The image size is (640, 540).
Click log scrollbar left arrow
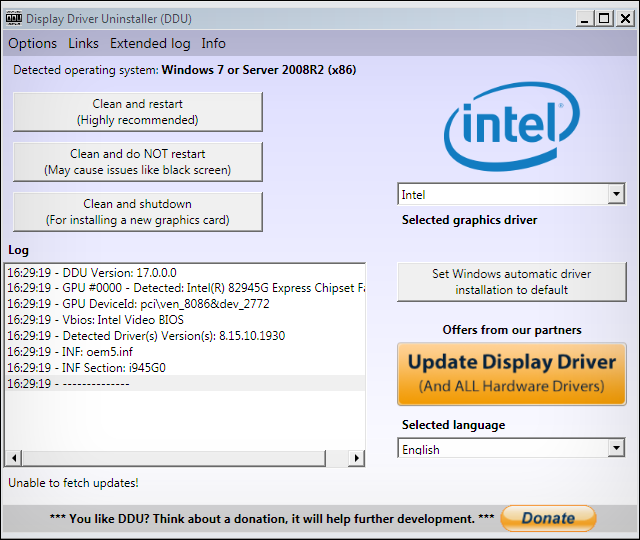[14, 458]
